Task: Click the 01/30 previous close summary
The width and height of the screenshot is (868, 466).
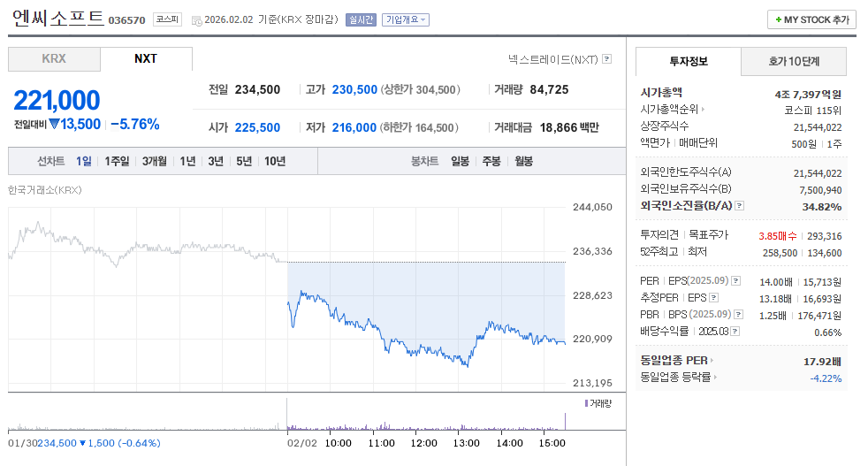Action: (84, 443)
